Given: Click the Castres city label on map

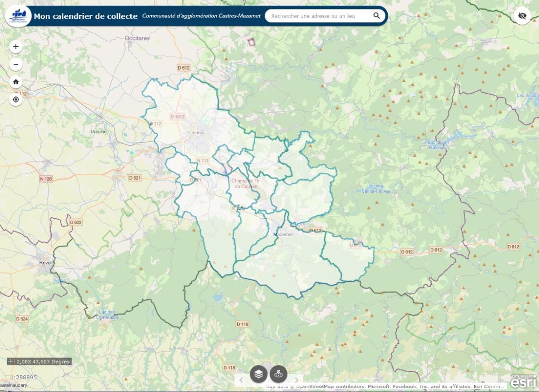Looking at the screenshot, I should 196,132.
